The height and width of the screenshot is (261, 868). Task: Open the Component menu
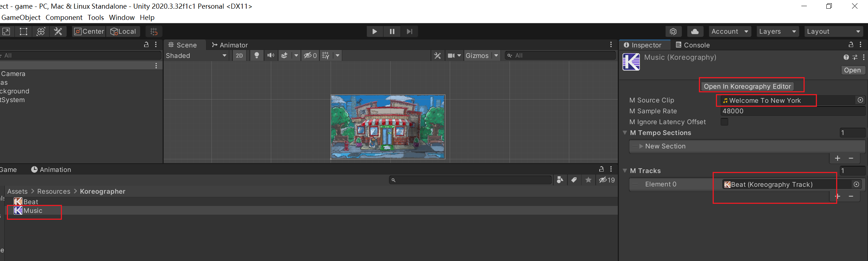64,17
